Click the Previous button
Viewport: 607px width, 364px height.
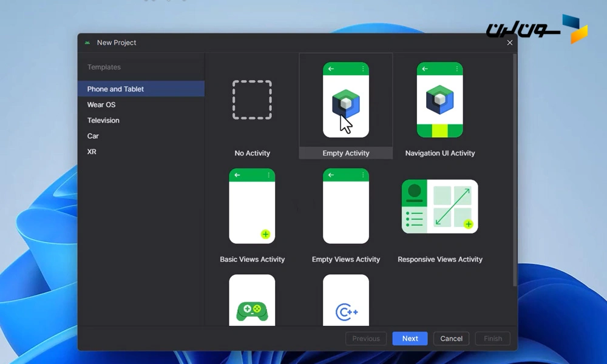coord(366,339)
